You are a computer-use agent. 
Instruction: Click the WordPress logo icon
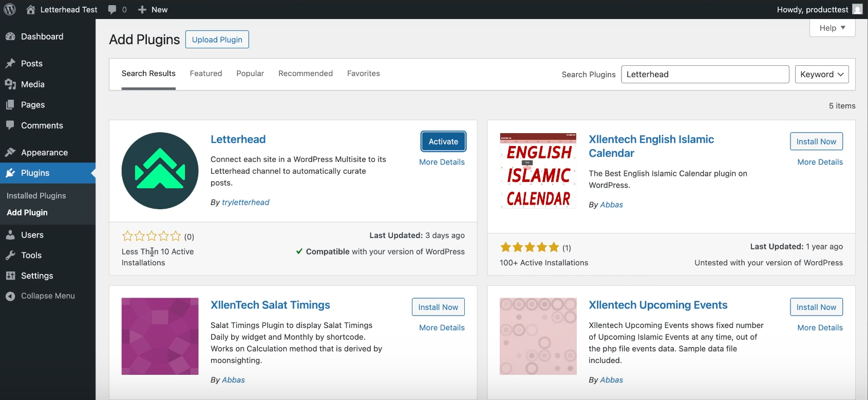tap(10, 9)
